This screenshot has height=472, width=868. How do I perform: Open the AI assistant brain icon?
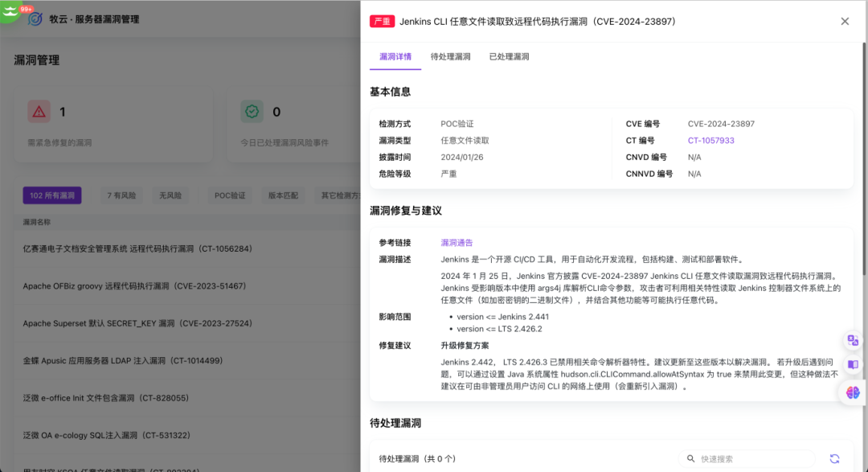coord(853,393)
